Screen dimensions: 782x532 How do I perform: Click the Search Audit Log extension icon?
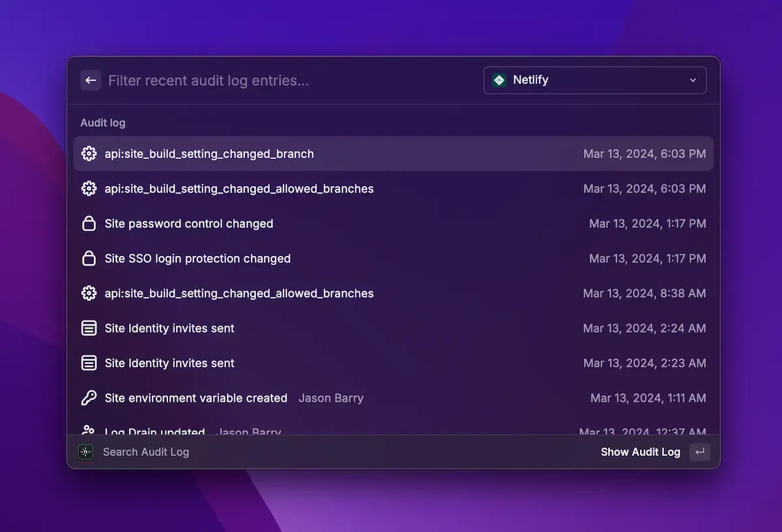[x=85, y=452]
